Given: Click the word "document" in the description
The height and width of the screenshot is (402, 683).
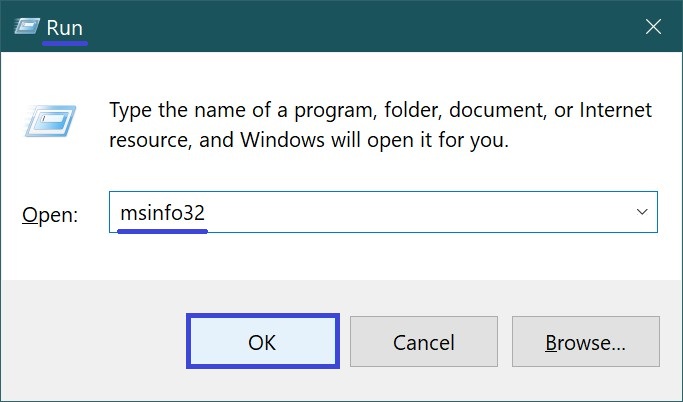Looking at the screenshot, I should pyautogui.click(x=483, y=109).
